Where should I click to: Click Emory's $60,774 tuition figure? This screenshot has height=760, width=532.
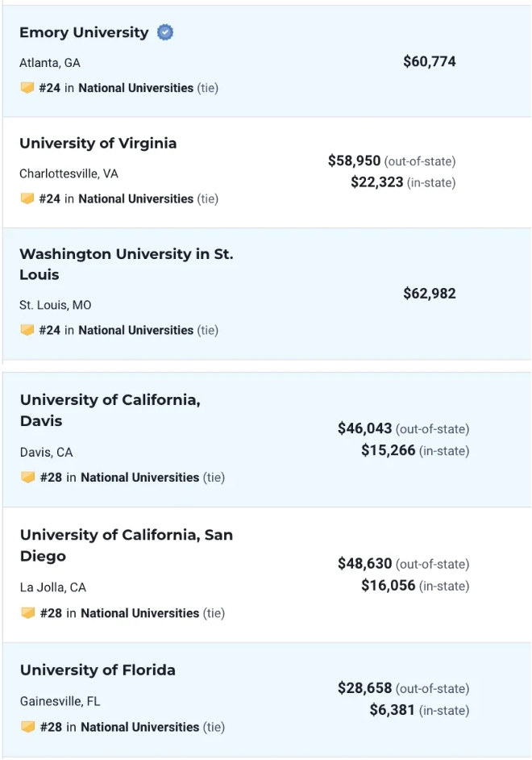[x=430, y=61]
